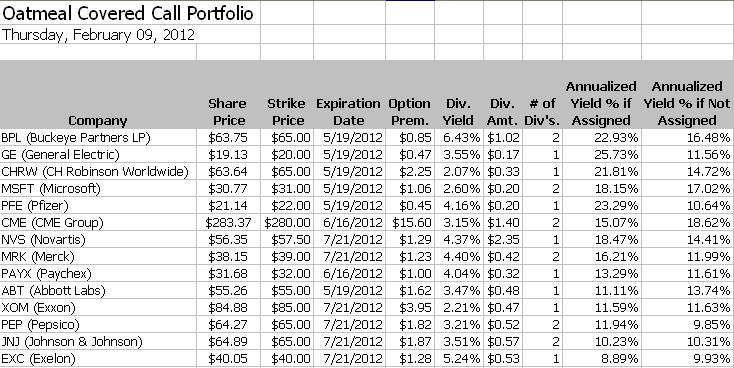The height and width of the screenshot is (368, 734).
Task: Click CME Group strike price $280.00 cell
Action: pos(287,222)
